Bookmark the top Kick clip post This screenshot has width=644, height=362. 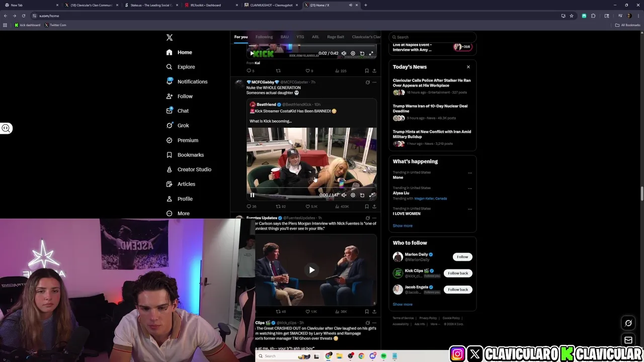pyautogui.click(x=367, y=71)
